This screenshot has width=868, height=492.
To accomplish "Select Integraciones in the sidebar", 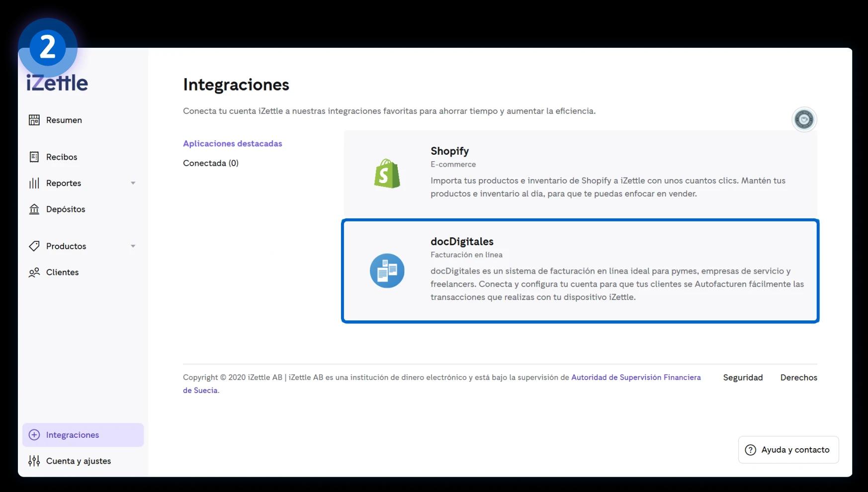I will coord(83,435).
